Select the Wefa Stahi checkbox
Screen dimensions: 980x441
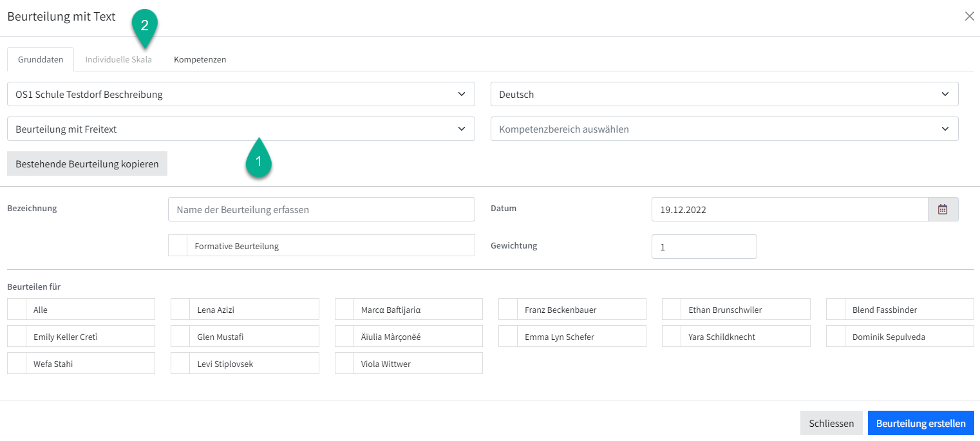coord(17,363)
